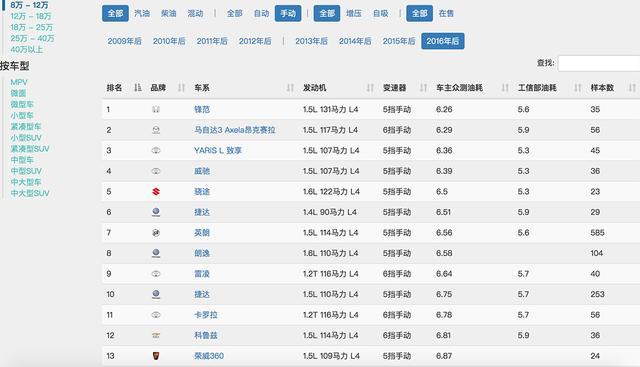
Task: Select the 2011年后 year filter
Action: tap(212, 41)
